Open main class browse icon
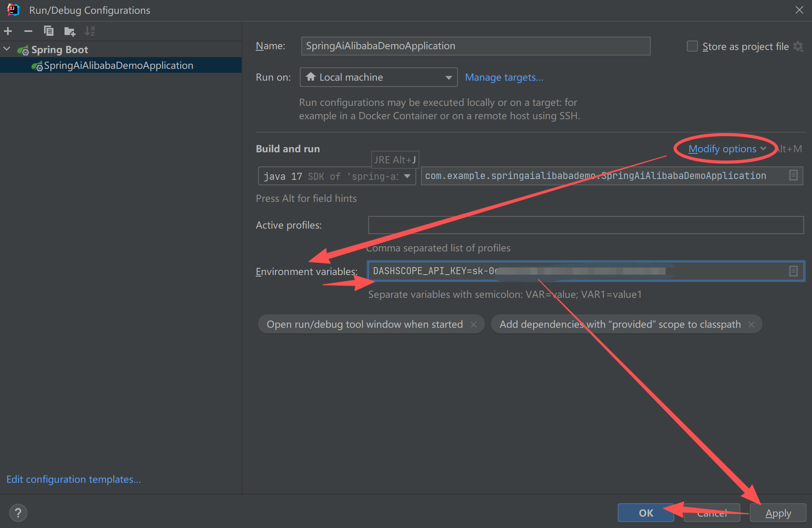 [x=793, y=175]
